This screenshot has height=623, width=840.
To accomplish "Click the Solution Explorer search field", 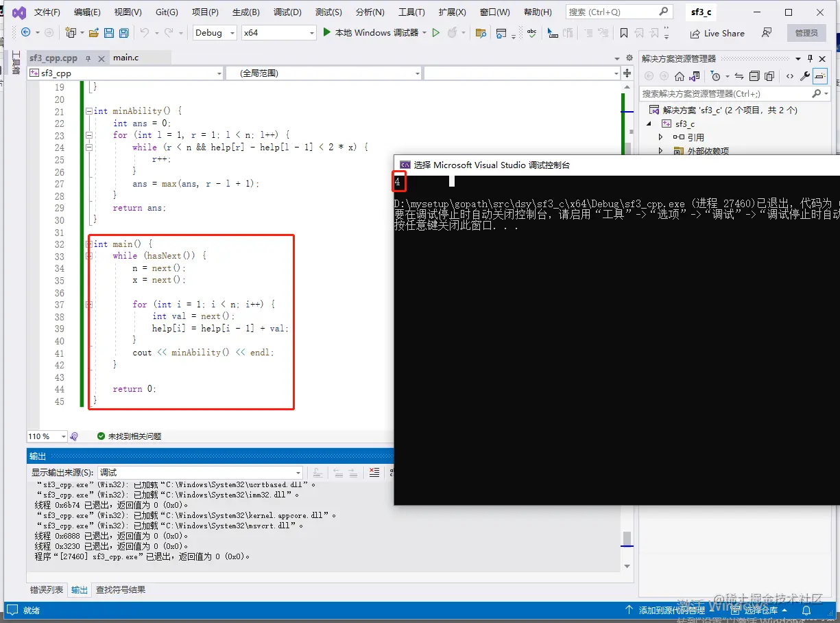I will pos(734,94).
